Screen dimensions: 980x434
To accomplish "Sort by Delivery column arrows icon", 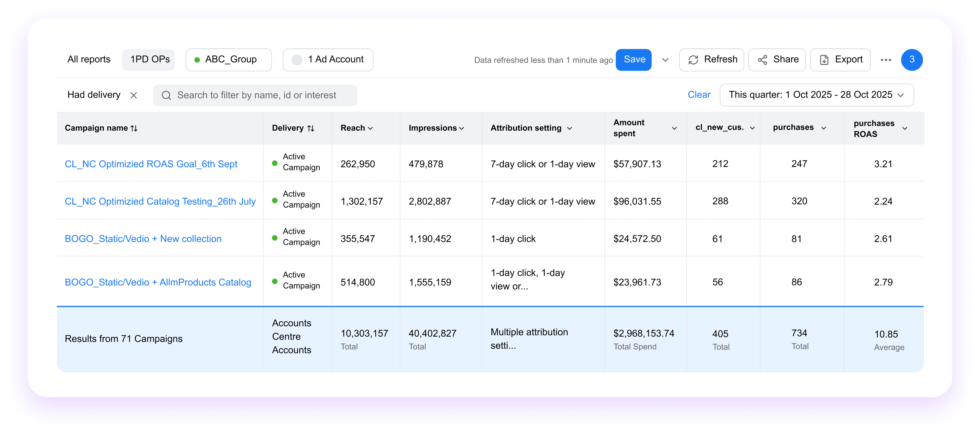I will pos(311,128).
